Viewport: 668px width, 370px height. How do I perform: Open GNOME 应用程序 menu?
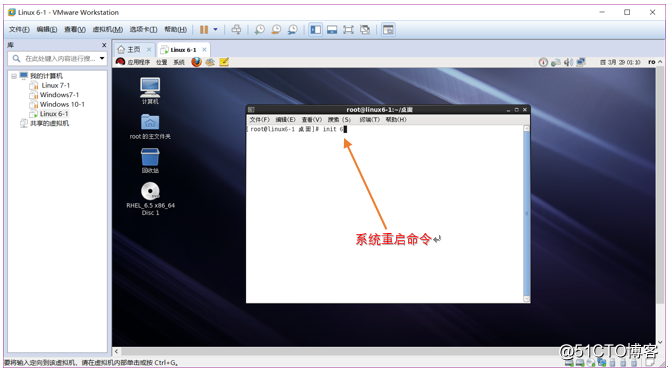138,62
